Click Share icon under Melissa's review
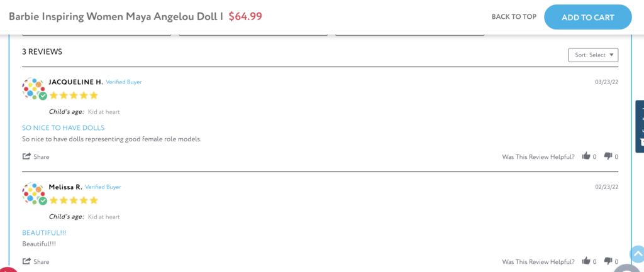Image resolution: width=644 pixels, height=272 pixels. pyautogui.click(x=26, y=261)
